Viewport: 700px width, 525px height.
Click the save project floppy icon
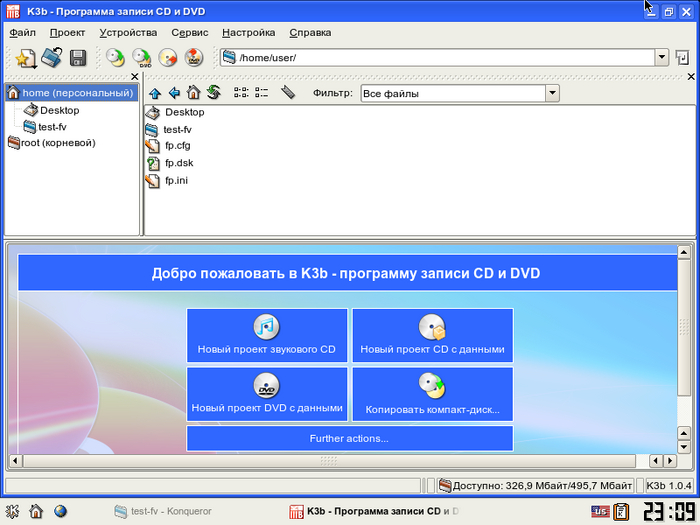click(78, 58)
